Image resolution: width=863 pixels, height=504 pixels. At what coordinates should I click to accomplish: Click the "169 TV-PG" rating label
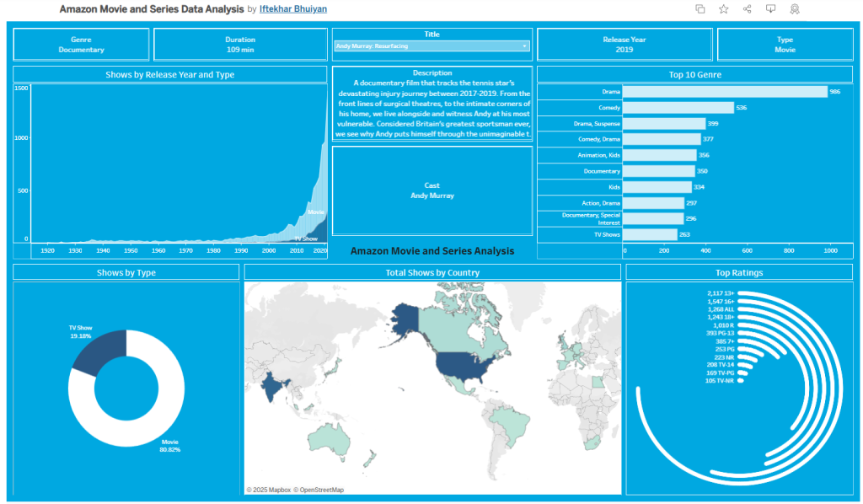pyautogui.click(x=720, y=373)
